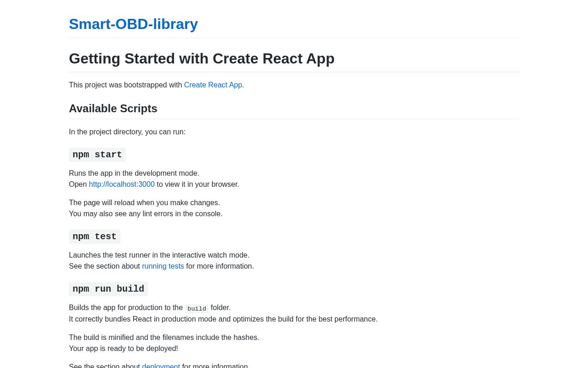
Task: Open the deployment section link
Action: (161, 366)
